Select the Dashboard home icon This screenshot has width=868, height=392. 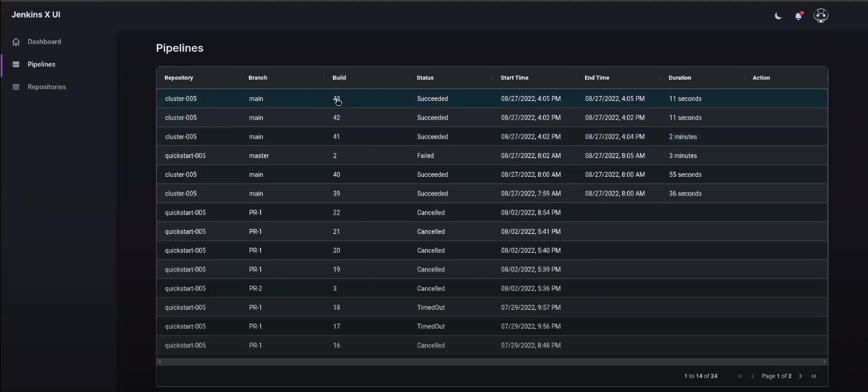[16, 41]
